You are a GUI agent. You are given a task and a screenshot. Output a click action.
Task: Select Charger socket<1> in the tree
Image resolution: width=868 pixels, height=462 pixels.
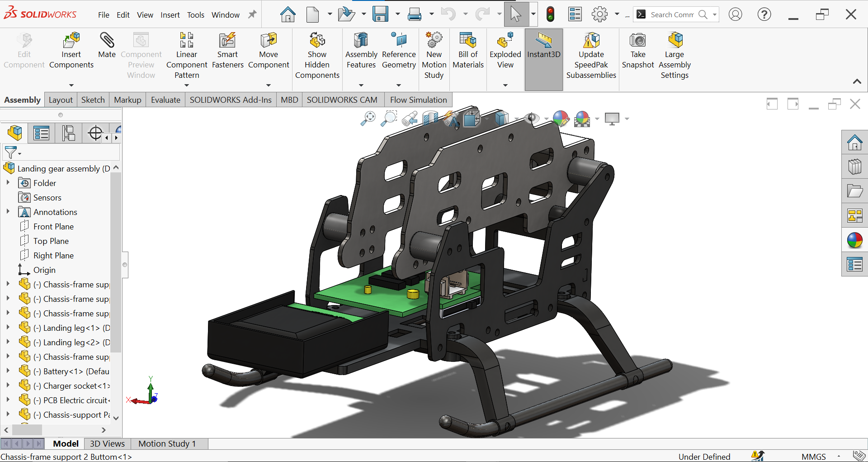[x=72, y=386]
